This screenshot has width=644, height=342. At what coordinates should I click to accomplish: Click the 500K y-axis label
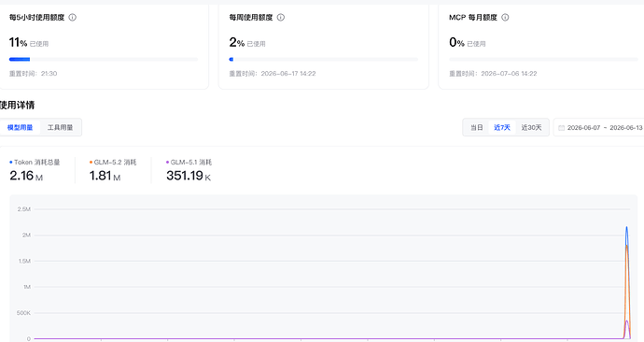(x=24, y=313)
